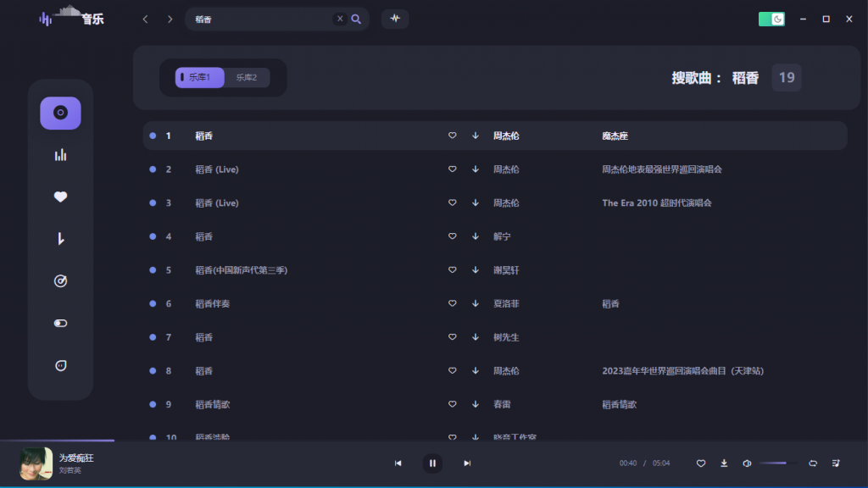Toggle the repeat mode icon in playback bar
Viewport: 868px width, 488px height.
click(812, 463)
